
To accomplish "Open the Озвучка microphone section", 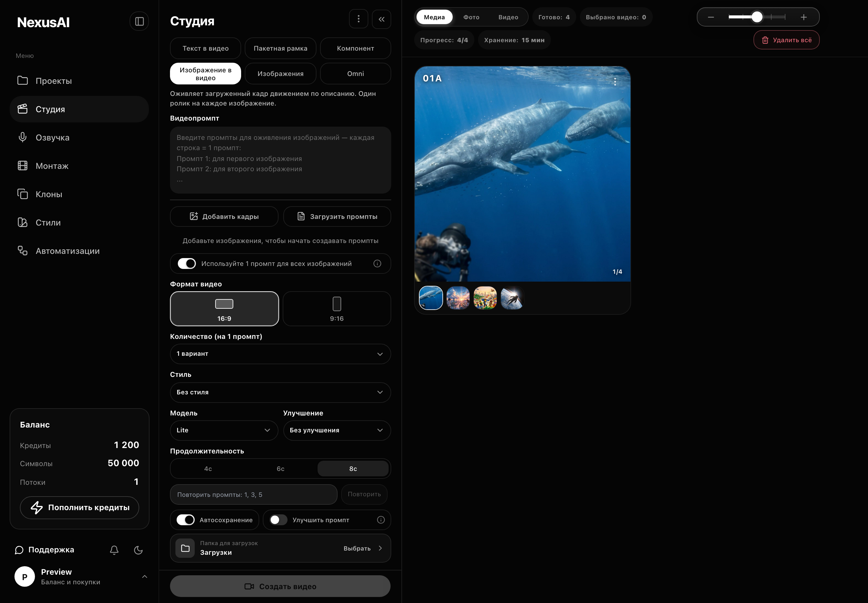I will [x=79, y=137].
